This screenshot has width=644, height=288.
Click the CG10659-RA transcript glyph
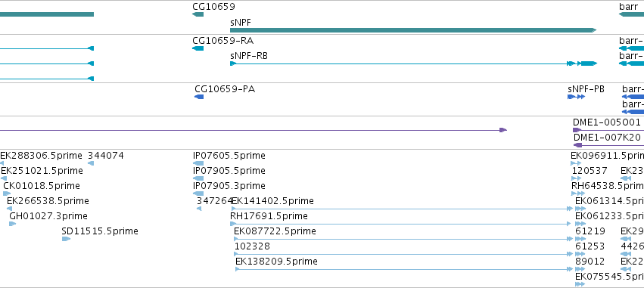pyautogui.click(x=198, y=48)
